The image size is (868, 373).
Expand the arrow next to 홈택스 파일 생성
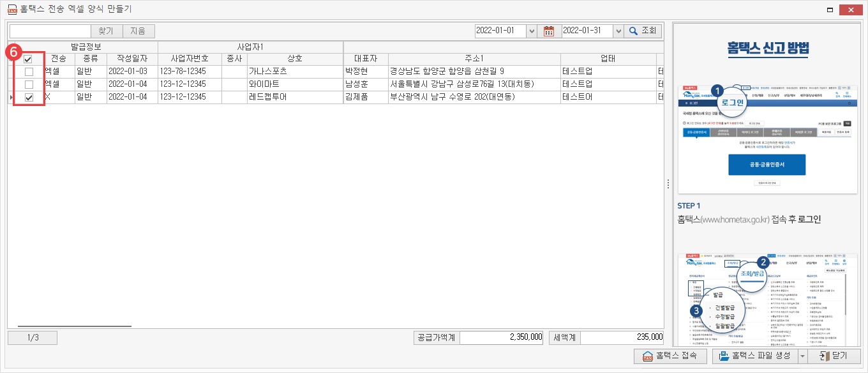click(802, 356)
